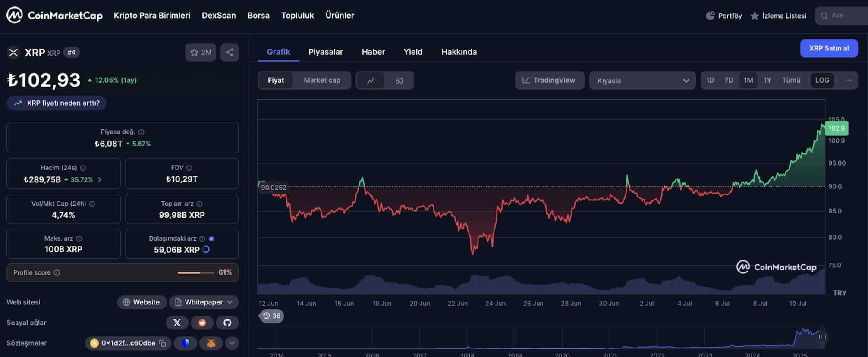Show info for Piyasa değ.
868x357 pixels.
click(x=141, y=132)
